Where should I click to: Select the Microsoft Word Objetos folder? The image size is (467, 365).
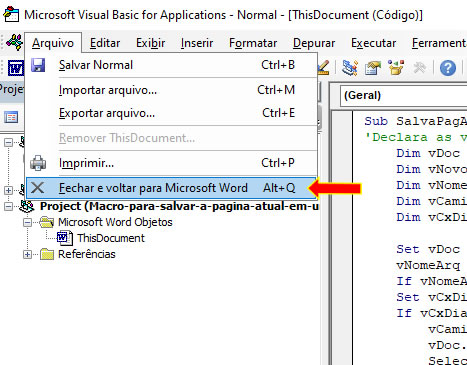[115, 222]
